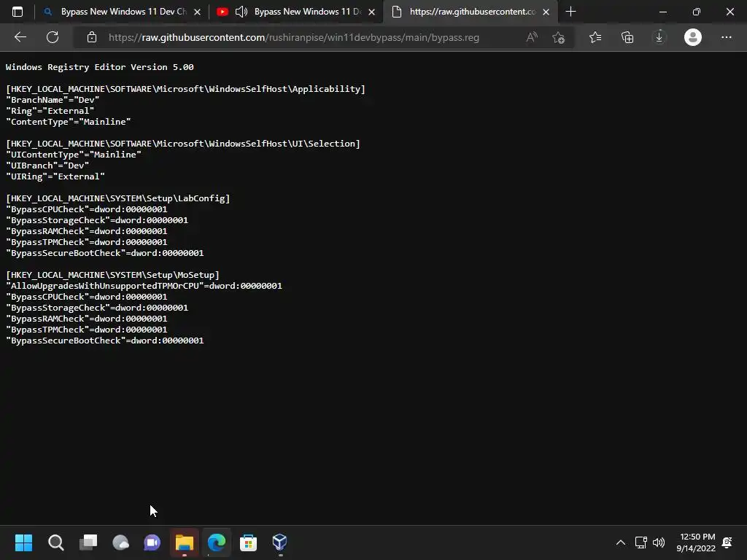This screenshot has height=560, width=747.
Task: Open Edge Settings and more menu
Action: [x=726, y=37]
